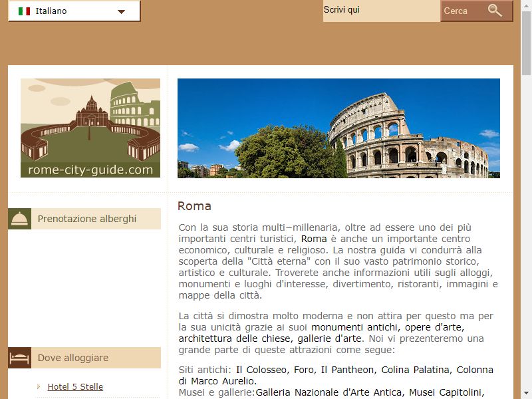
Task: Open the Italiano language dropdown
Action: pos(74,11)
